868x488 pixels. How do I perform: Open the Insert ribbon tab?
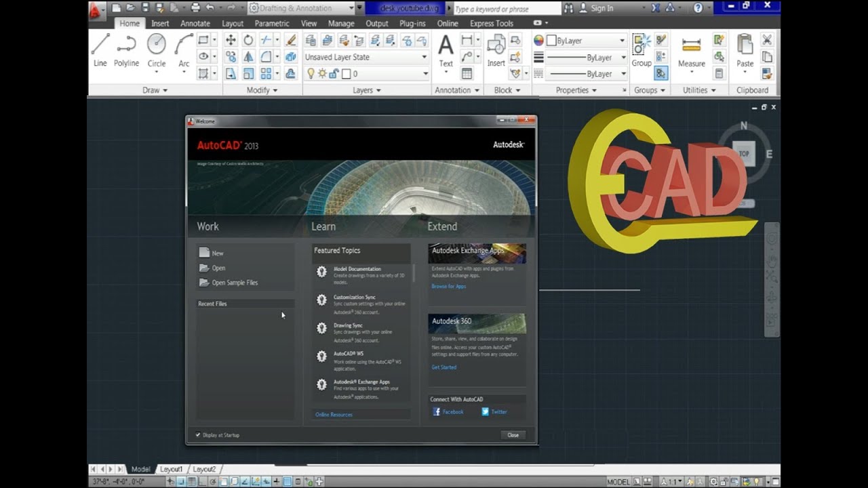(160, 23)
